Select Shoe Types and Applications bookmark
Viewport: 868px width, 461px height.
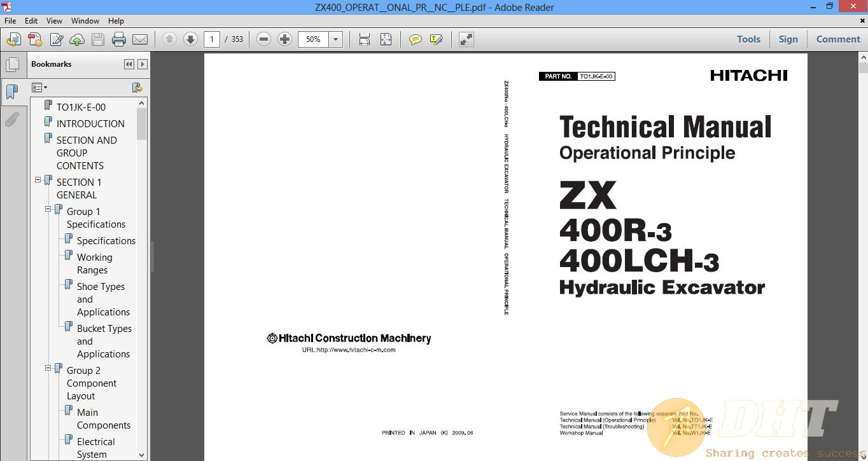(103, 299)
